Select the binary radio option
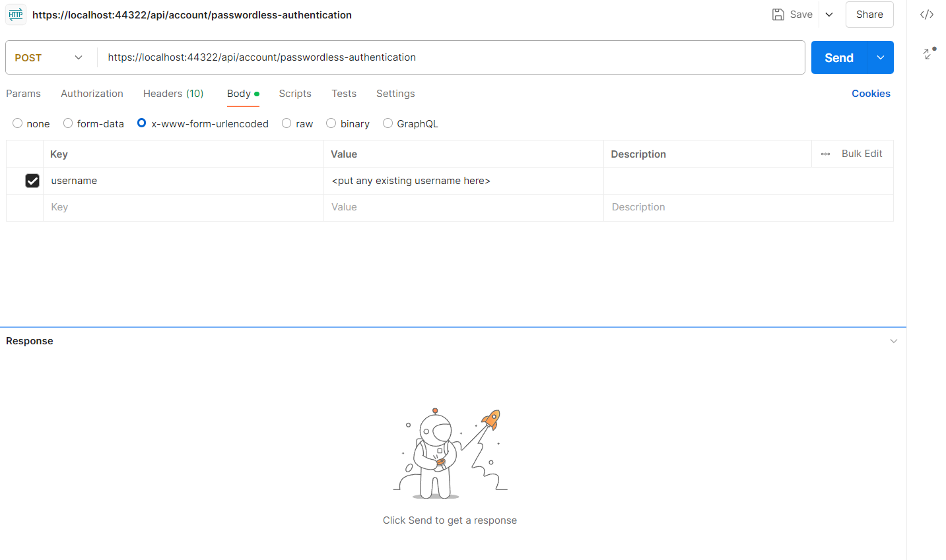The image size is (946, 560). (x=331, y=123)
